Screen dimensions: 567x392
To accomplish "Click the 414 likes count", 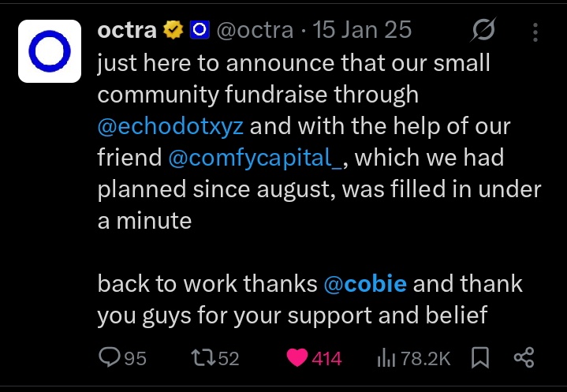I will 326,359.
